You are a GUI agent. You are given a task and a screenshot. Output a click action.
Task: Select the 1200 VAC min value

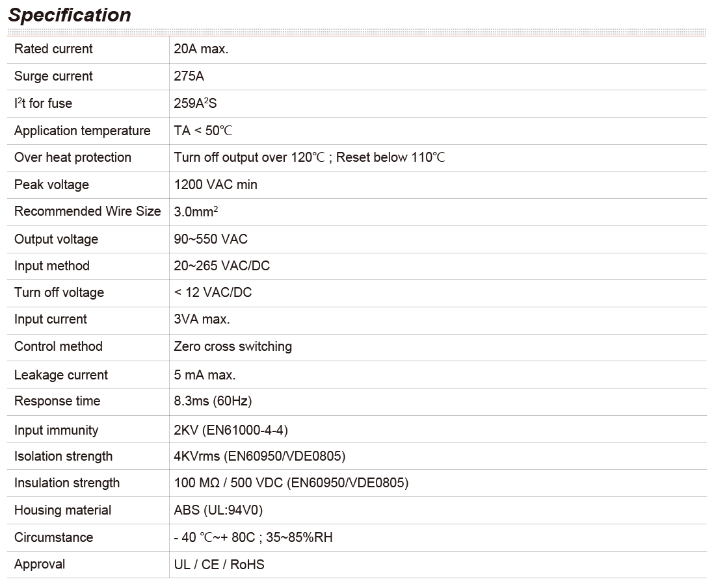215,185
